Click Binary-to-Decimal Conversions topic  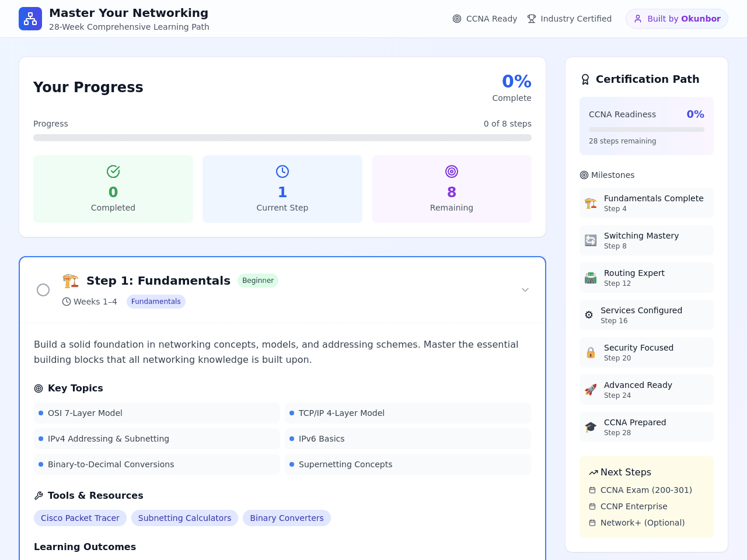click(157, 464)
